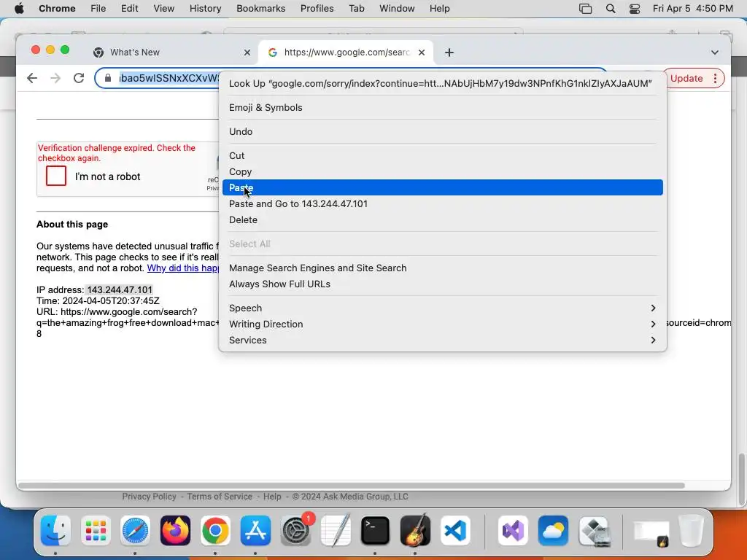This screenshot has width=747, height=560.
Task: Expand the Writing Direction submenu
Action: [x=443, y=324]
